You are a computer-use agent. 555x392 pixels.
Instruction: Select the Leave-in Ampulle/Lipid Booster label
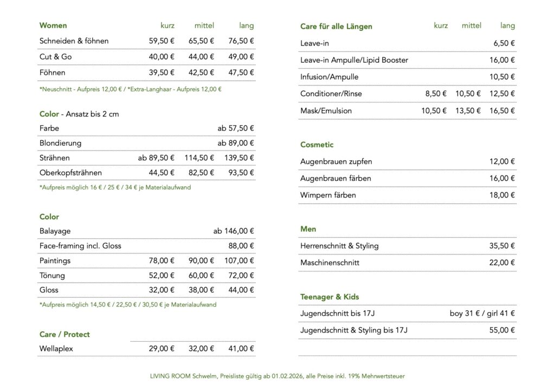coord(354,60)
